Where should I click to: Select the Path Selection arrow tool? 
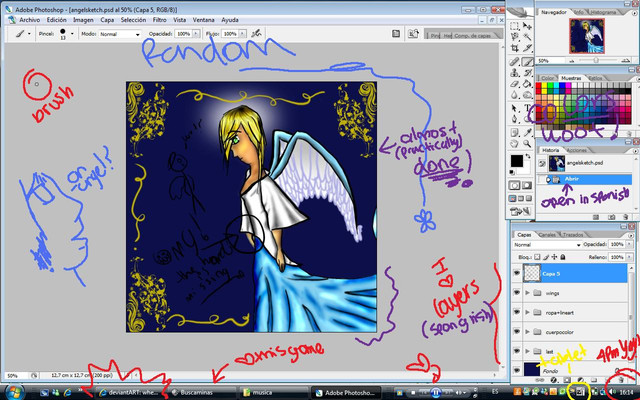tap(514, 108)
